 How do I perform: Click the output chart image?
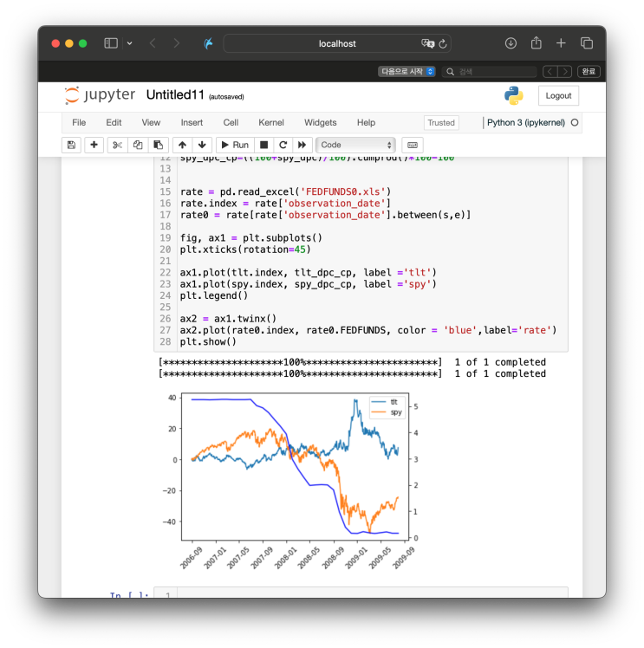(289, 480)
